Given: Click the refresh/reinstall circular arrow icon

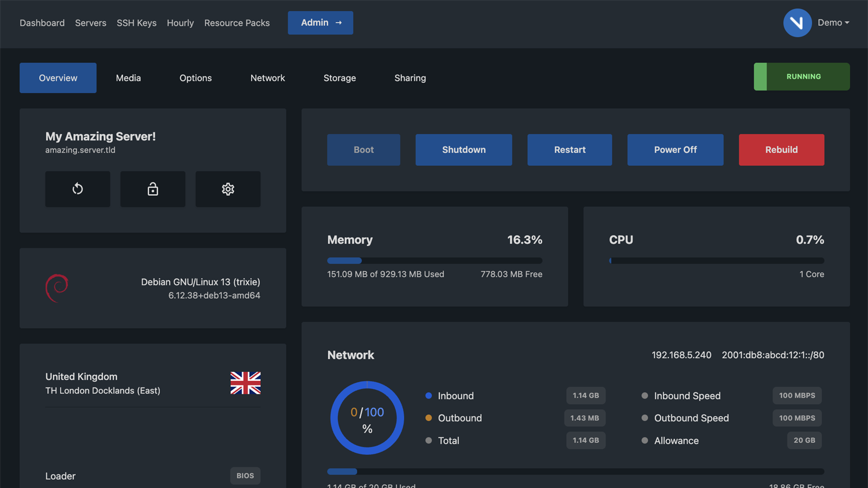Looking at the screenshot, I should click(x=78, y=189).
